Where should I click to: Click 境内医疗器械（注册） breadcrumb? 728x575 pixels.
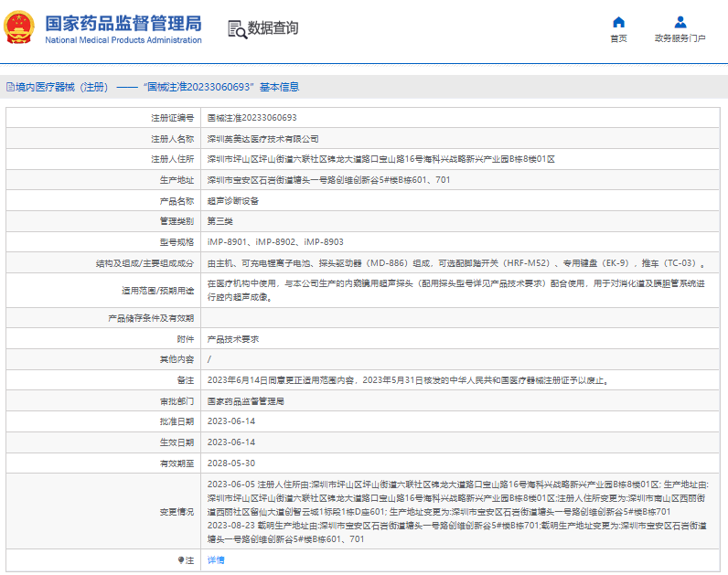point(62,87)
